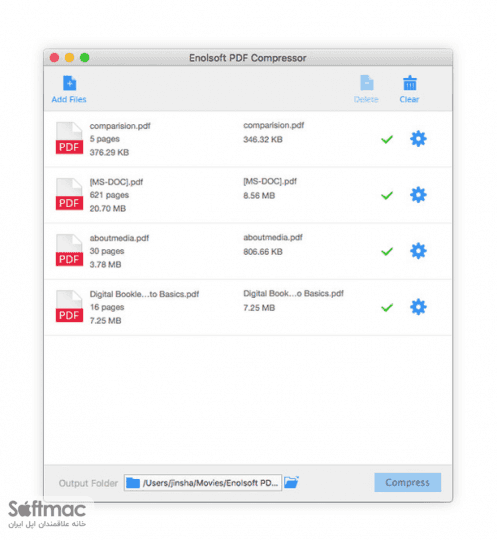Select the source file name aboutmedia.pdf
This screenshot has width=497, height=540.
tap(119, 238)
